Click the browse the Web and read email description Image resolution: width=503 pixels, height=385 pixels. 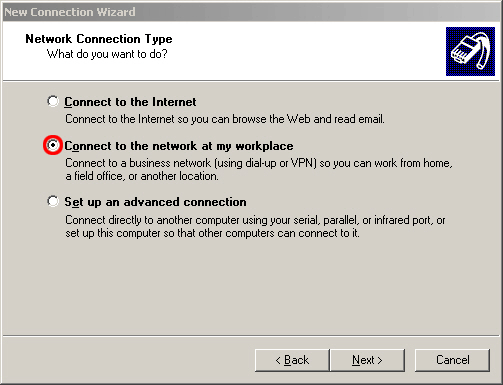pos(225,119)
